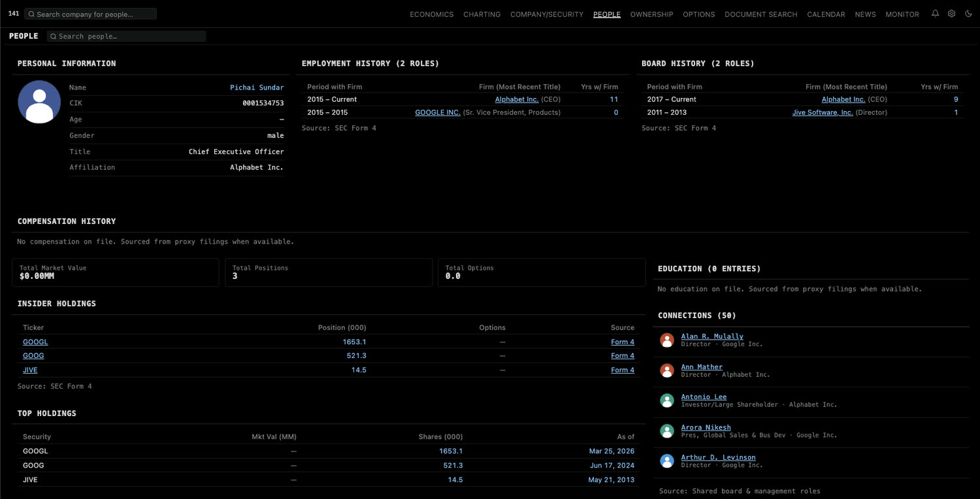Click the Total Positions card
The width and height of the screenshot is (980, 499).
(x=329, y=272)
